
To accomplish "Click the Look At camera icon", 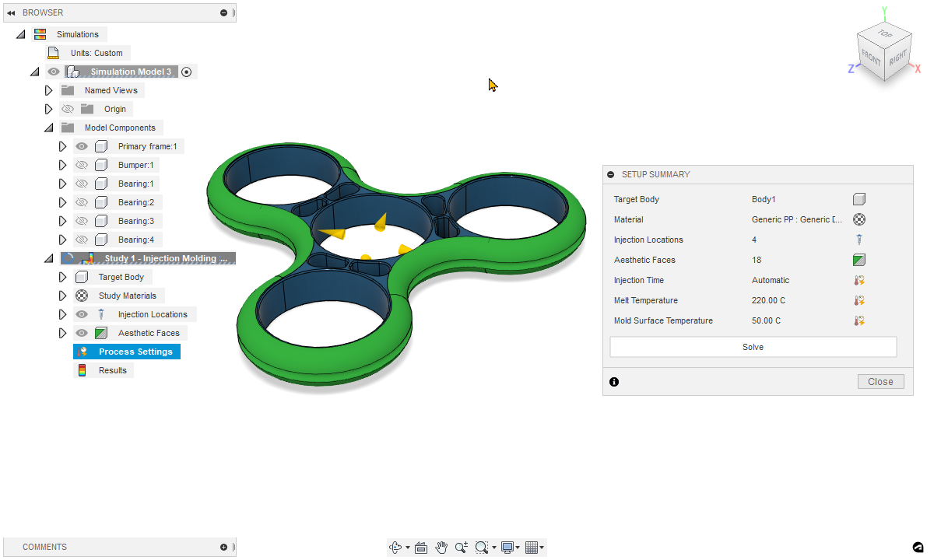I will click(421, 548).
